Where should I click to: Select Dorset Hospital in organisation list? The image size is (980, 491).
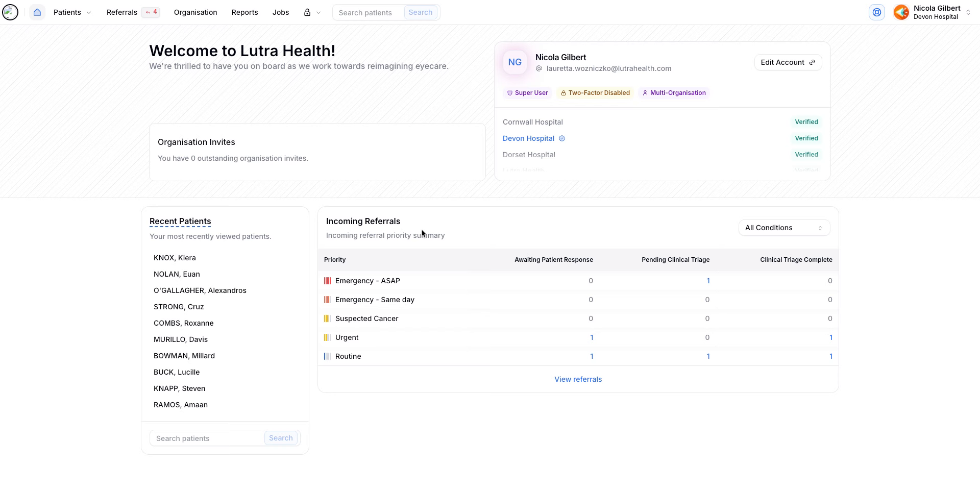[x=529, y=155]
